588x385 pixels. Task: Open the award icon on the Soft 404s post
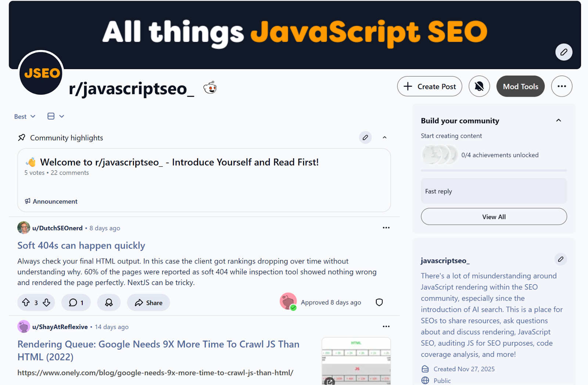click(x=109, y=302)
